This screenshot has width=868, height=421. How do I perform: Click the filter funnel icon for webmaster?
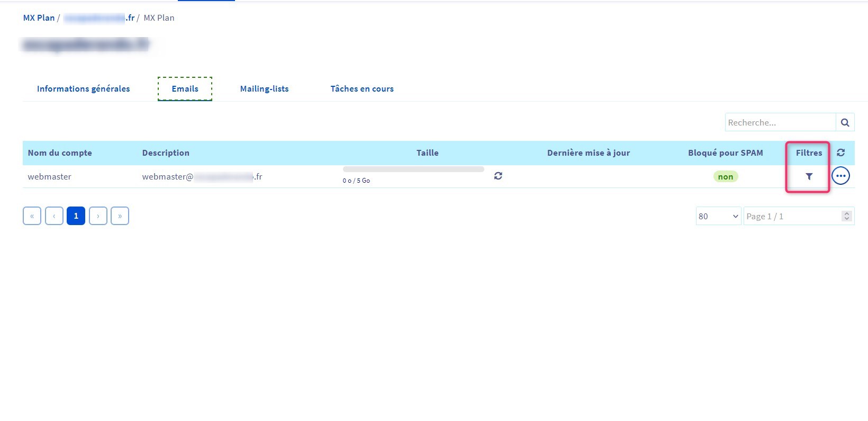tap(809, 176)
